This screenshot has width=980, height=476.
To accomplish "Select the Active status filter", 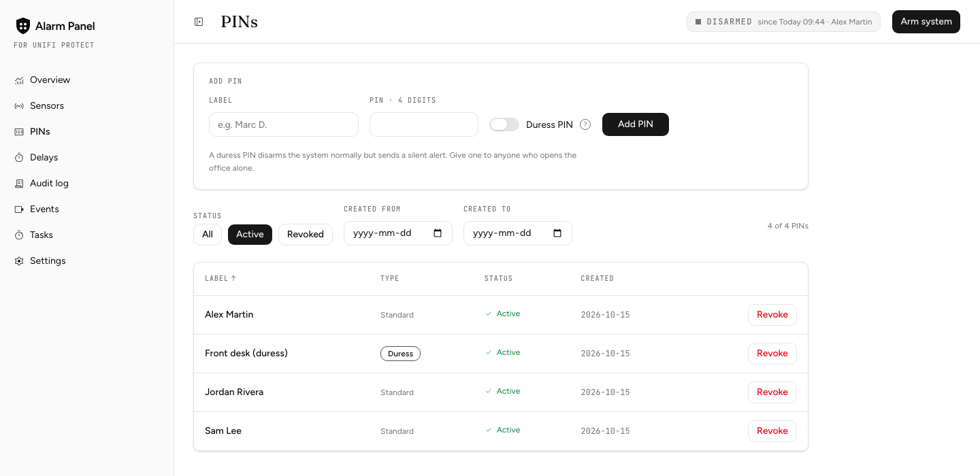I will [x=250, y=235].
